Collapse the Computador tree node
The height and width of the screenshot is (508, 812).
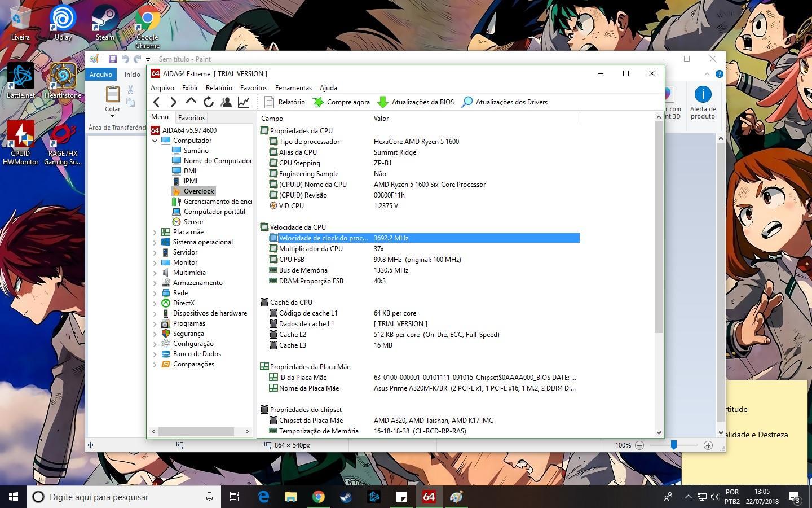[x=155, y=141]
